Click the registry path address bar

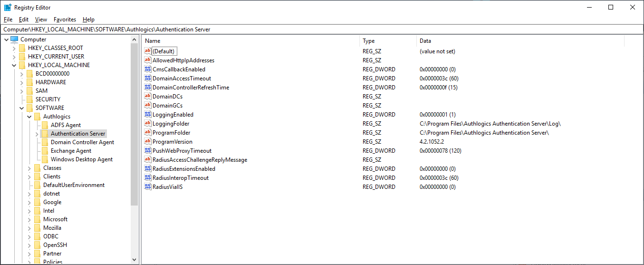(x=322, y=29)
